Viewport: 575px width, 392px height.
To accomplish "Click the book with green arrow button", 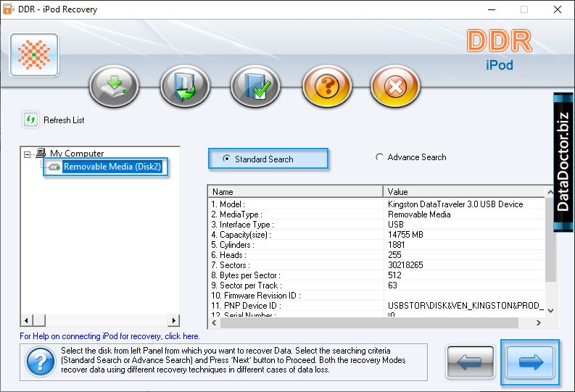I will [x=185, y=86].
